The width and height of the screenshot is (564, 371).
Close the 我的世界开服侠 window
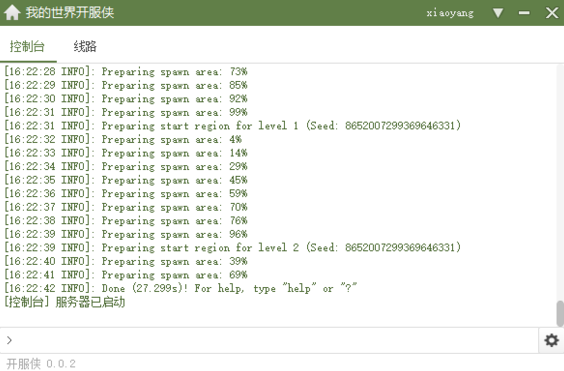(x=552, y=13)
